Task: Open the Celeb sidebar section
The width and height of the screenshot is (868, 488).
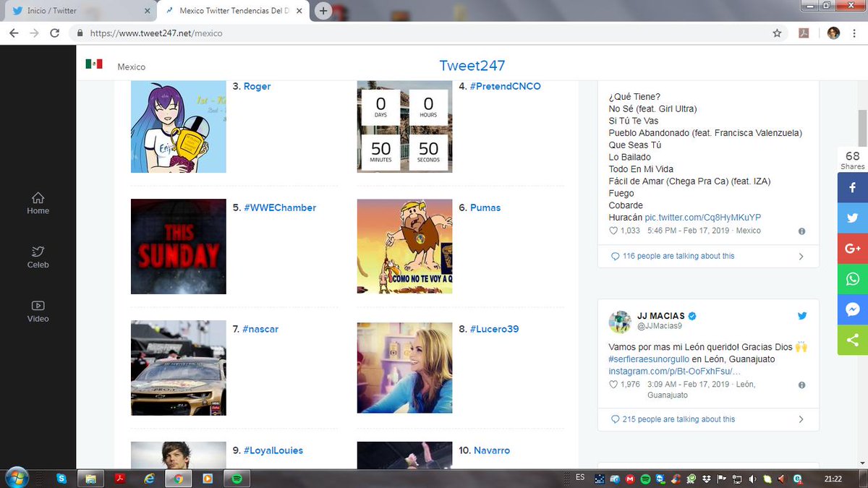Action: pyautogui.click(x=38, y=257)
